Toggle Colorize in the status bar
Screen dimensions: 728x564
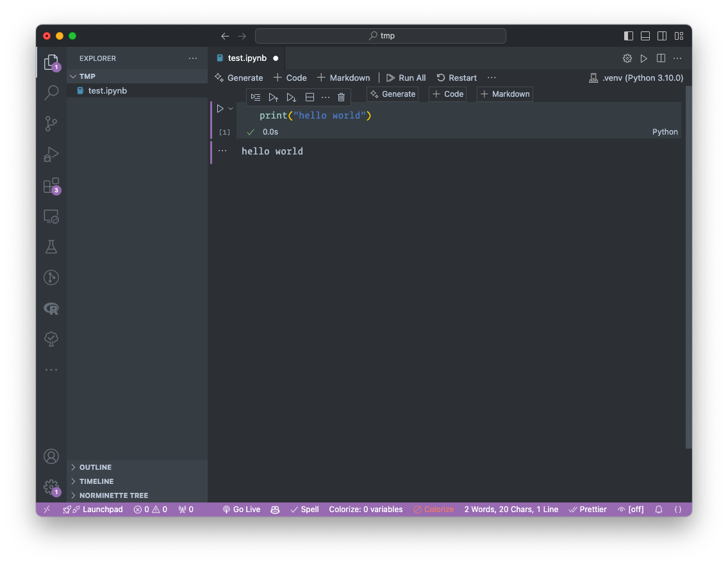tap(434, 510)
